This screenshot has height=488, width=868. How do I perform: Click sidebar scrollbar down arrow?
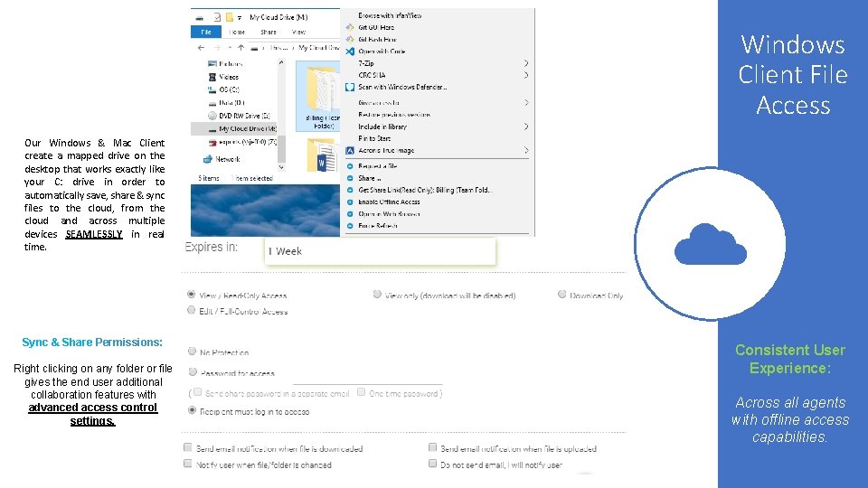click(281, 166)
